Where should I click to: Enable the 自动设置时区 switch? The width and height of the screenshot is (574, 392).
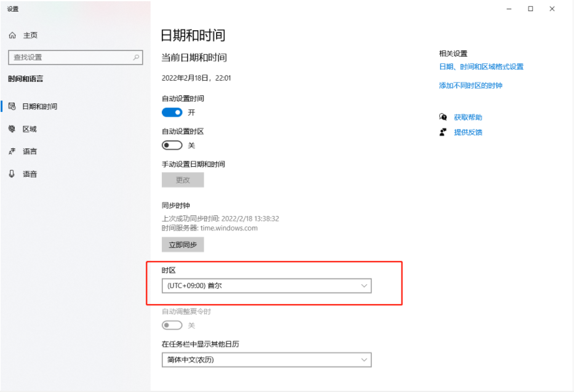172,145
